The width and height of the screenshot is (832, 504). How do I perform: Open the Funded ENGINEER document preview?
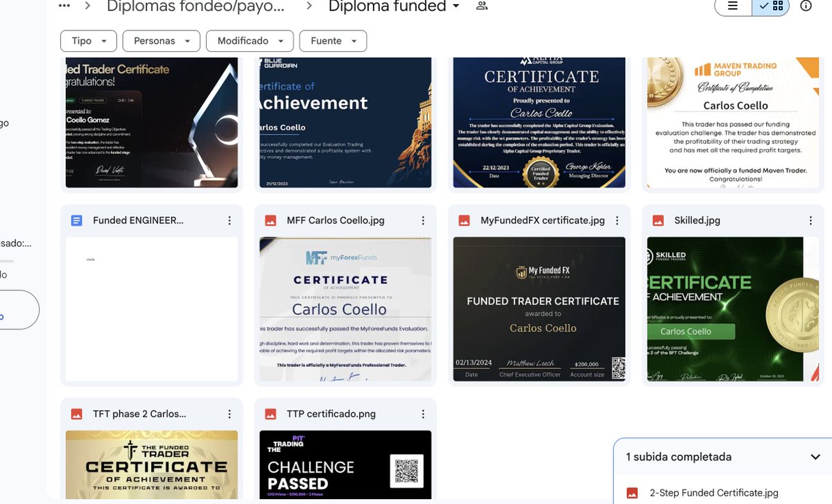tap(152, 309)
